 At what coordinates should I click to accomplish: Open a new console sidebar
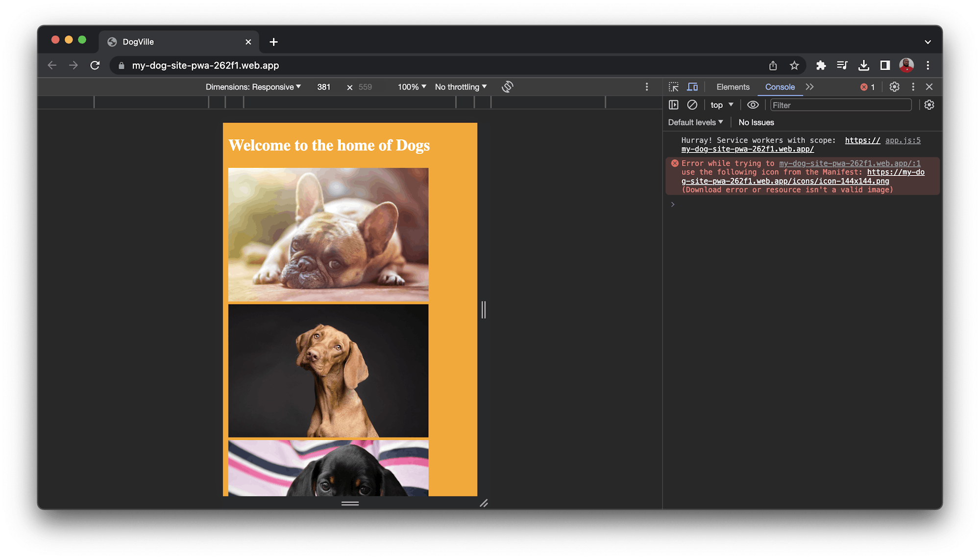[x=674, y=104]
